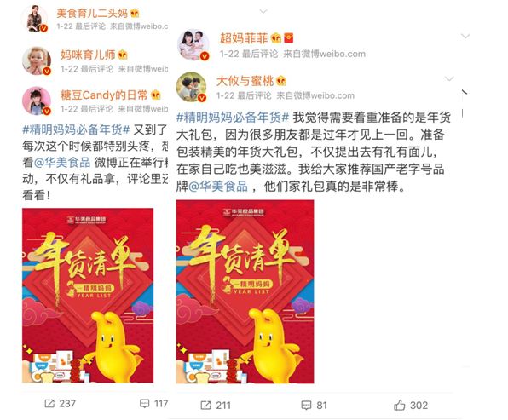508x420 pixels.
Task: Open @华美食品 mention in right post
Action: pos(218,187)
